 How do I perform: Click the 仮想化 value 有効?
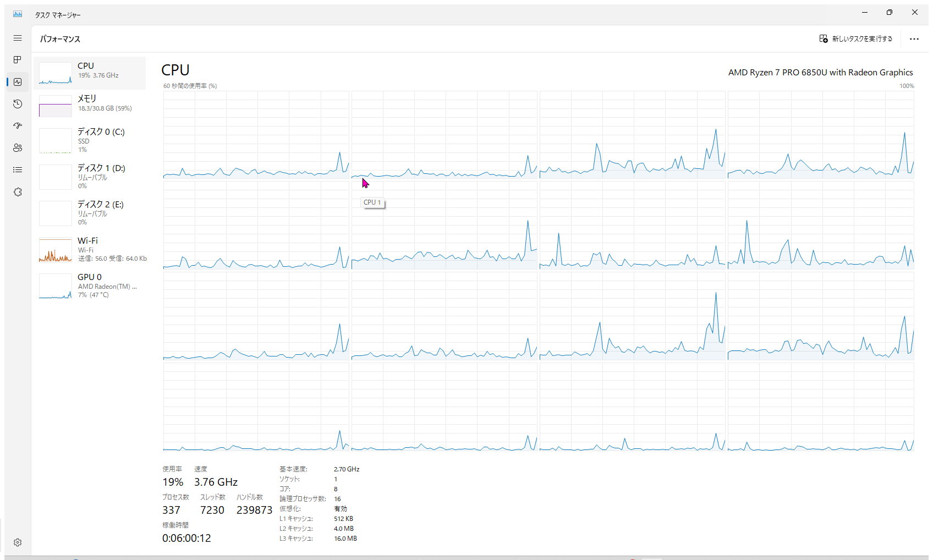click(x=341, y=509)
